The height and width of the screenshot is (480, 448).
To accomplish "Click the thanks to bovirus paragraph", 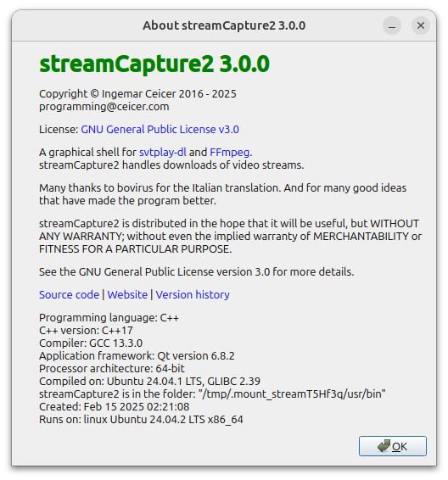I will pyautogui.click(x=223, y=194).
